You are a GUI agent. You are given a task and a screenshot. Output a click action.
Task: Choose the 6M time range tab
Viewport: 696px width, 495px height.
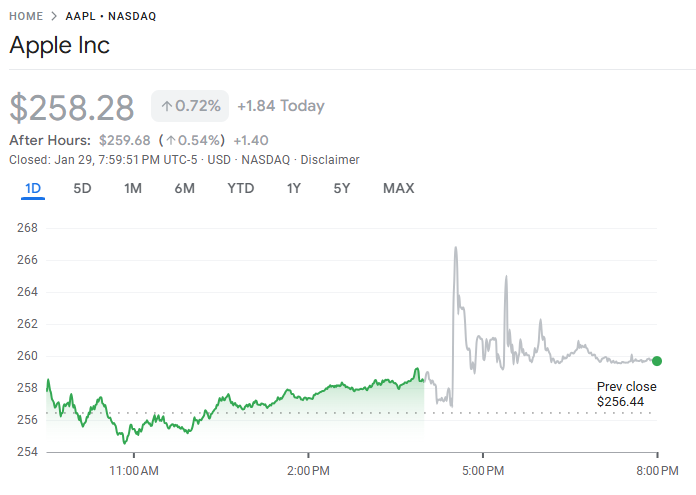click(184, 189)
